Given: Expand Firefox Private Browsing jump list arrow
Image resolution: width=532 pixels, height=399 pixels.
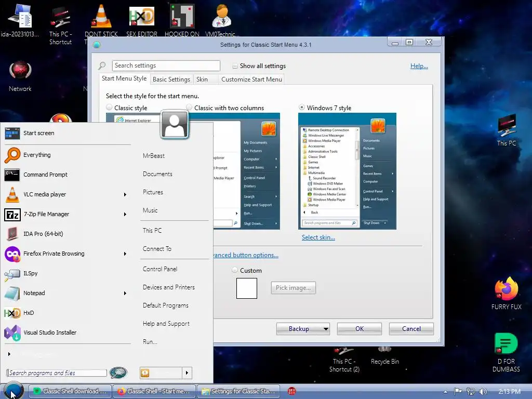Looking at the screenshot, I should tap(125, 254).
